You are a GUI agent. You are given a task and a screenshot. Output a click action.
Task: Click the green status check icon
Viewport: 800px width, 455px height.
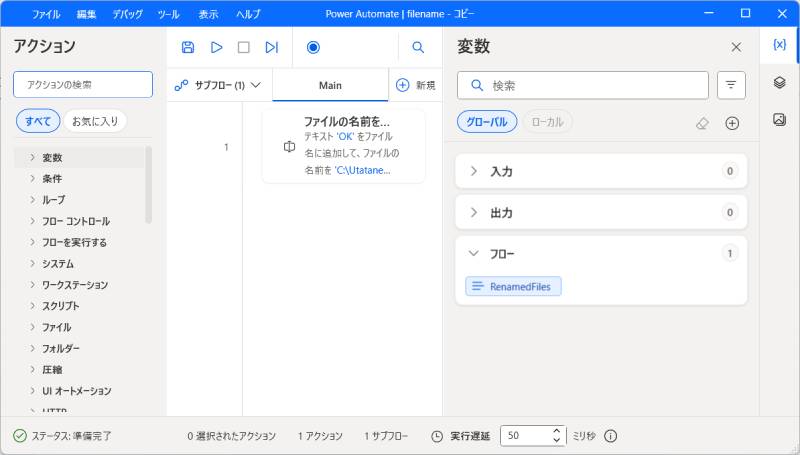19,436
